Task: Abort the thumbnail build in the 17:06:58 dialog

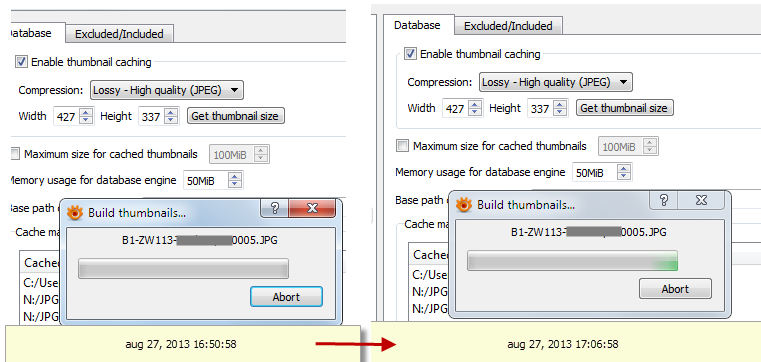Action: pos(675,289)
